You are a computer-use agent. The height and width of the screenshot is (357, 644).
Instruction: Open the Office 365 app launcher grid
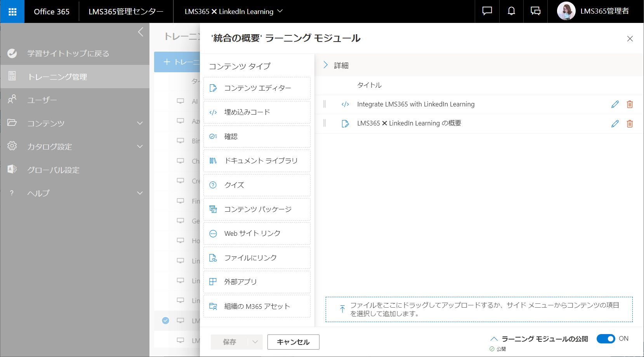coord(12,12)
